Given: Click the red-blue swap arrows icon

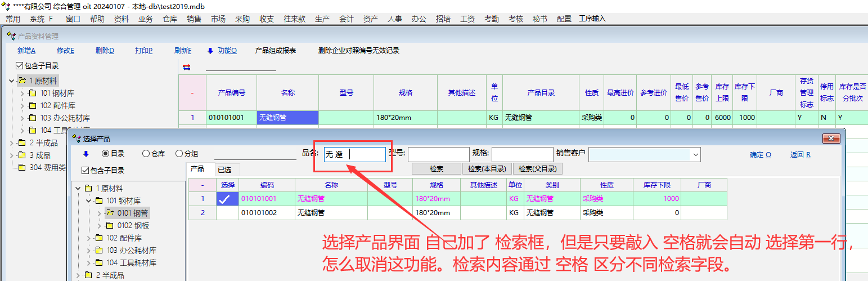Looking at the screenshot, I should pos(187,67).
